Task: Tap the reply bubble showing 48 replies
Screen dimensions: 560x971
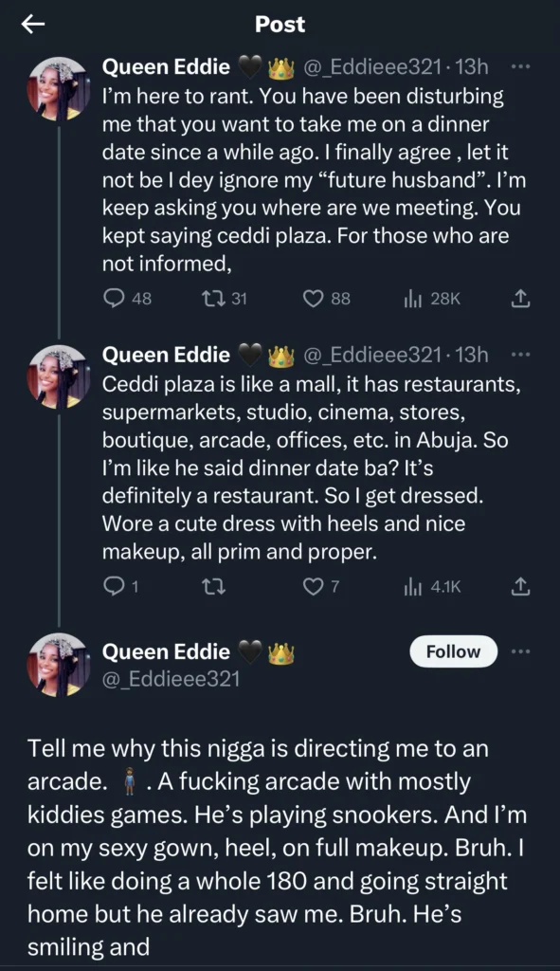Action: (x=114, y=299)
